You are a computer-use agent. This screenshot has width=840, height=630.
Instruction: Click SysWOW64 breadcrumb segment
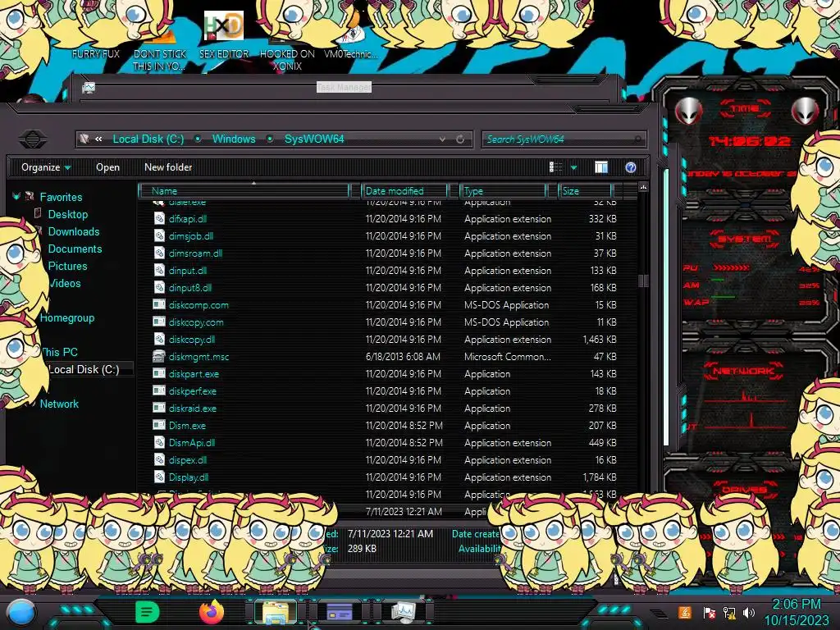(314, 139)
